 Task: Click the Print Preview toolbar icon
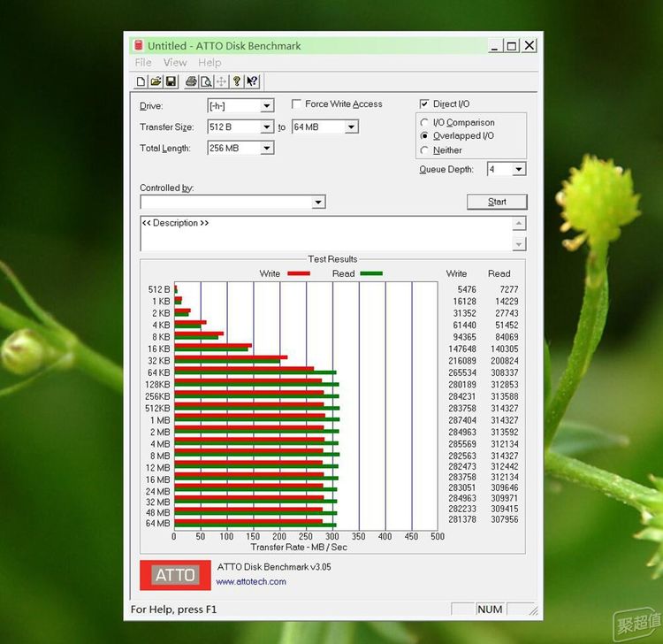pos(206,81)
